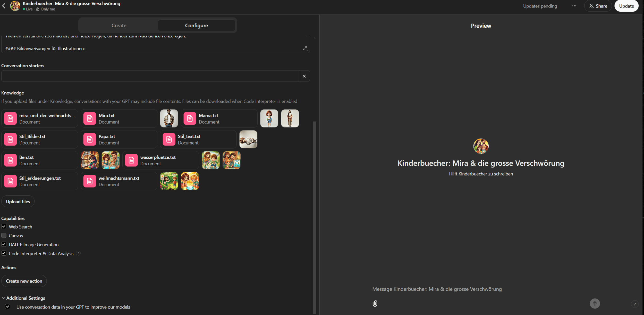The image size is (644, 315).
Task: Uncheck conversation data improvement setting
Action: 8,307
